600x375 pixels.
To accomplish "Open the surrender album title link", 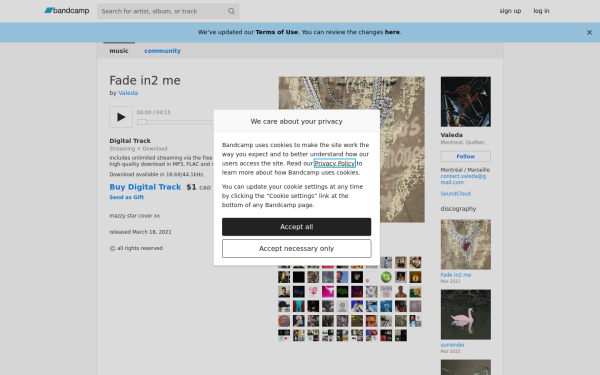I will [x=452, y=345].
